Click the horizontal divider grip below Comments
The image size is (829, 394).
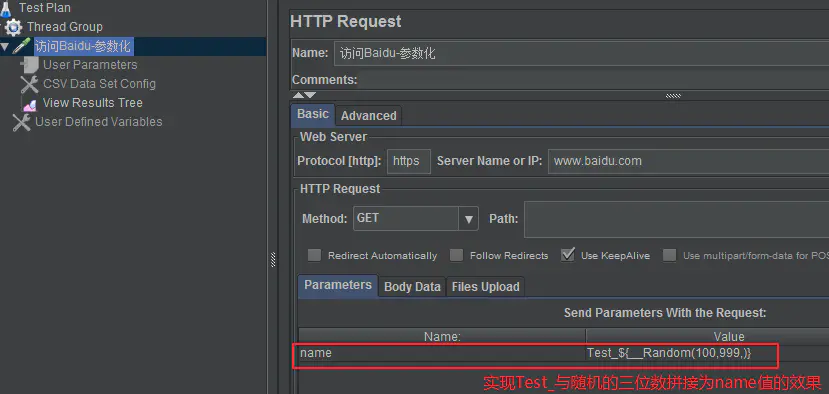673,96
